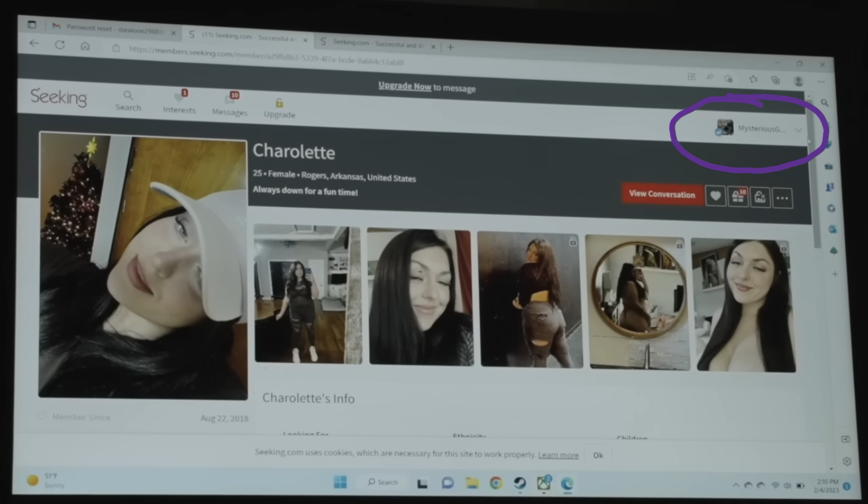Image resolution: width=868 pixels, height=504 pixels.
Task: Toggle read aloud in Edge toolbar
Action: [709, 77]
